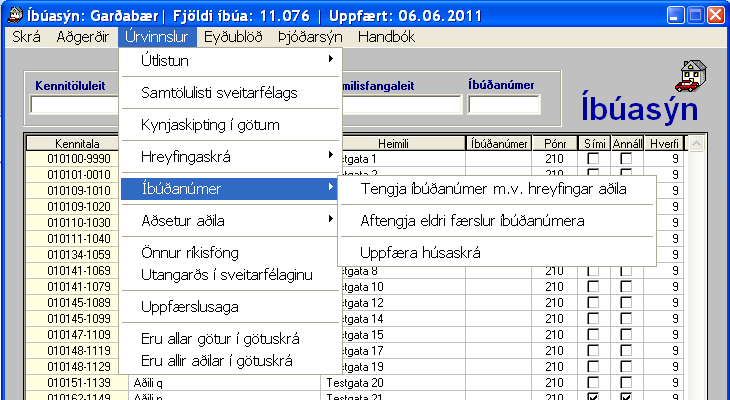Toggle Annáll checkbox for Testgata 1
This screenshot has width=730, height=400.
626,159
